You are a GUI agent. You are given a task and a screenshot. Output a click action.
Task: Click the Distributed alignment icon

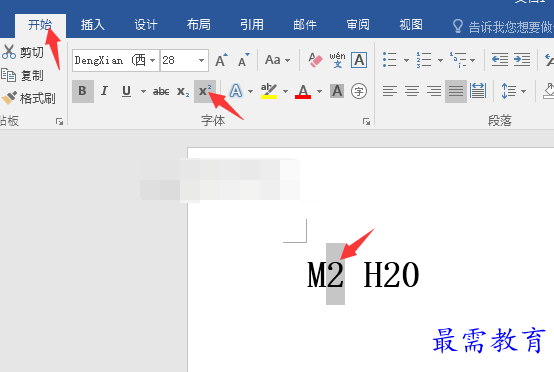click(478, 91)
